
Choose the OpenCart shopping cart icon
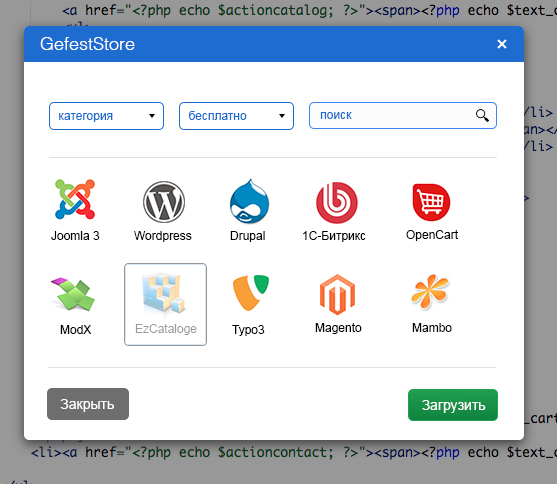click(431, 202)
